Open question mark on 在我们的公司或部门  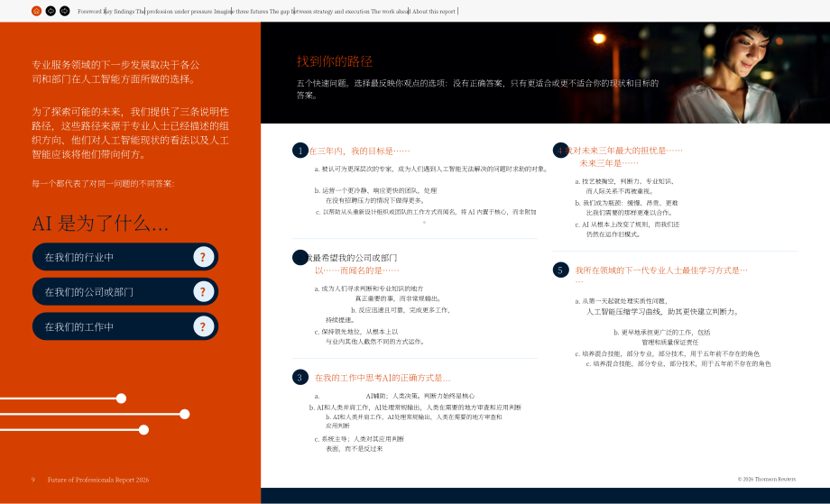(203, 292)
